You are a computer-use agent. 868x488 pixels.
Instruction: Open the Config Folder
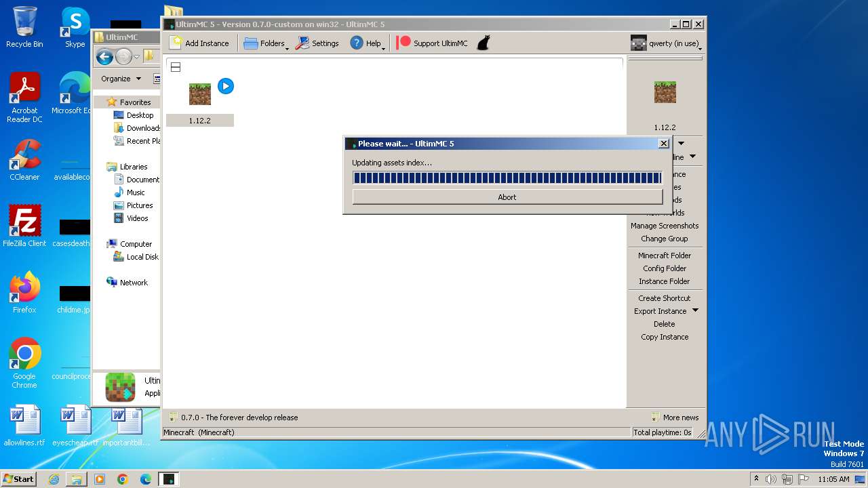665,268
